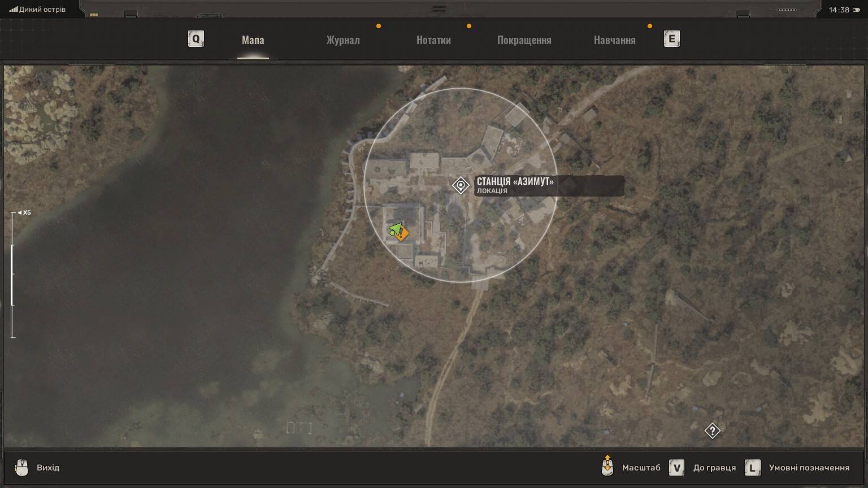Screen dimensions: 868x488
Task: Click the unknown question-mark map marker
Action: pos(712,431)
